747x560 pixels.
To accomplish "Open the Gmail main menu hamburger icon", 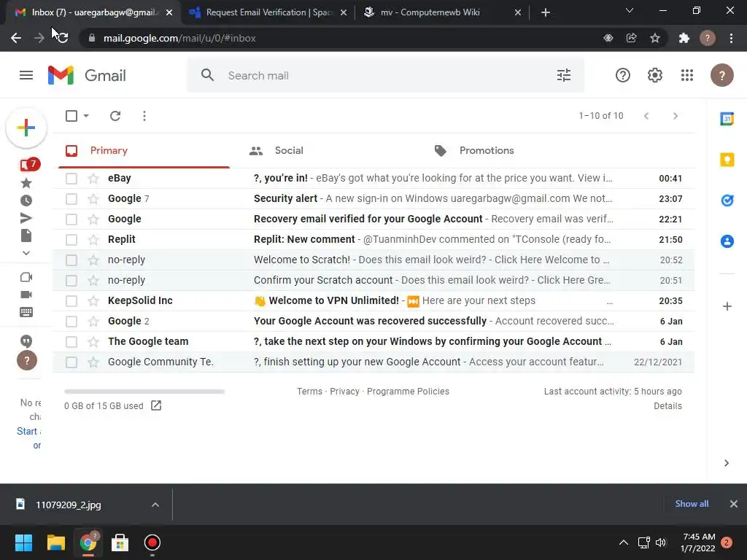I will click(26, 75).
